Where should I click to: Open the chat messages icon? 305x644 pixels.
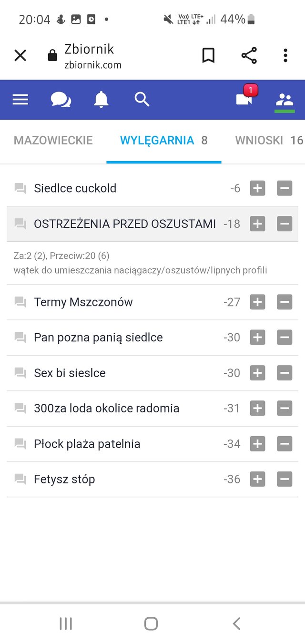click(x=61, y=100)
